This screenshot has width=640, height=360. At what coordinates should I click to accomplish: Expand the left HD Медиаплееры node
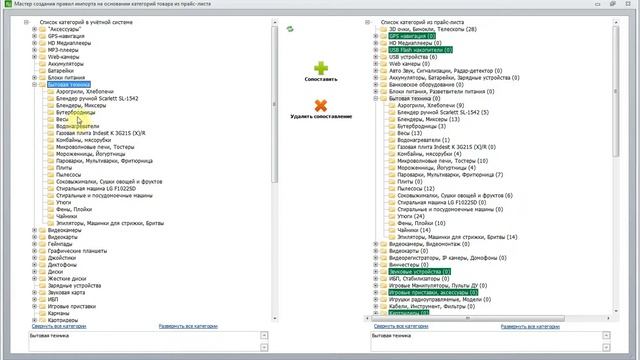coord(34,43)
